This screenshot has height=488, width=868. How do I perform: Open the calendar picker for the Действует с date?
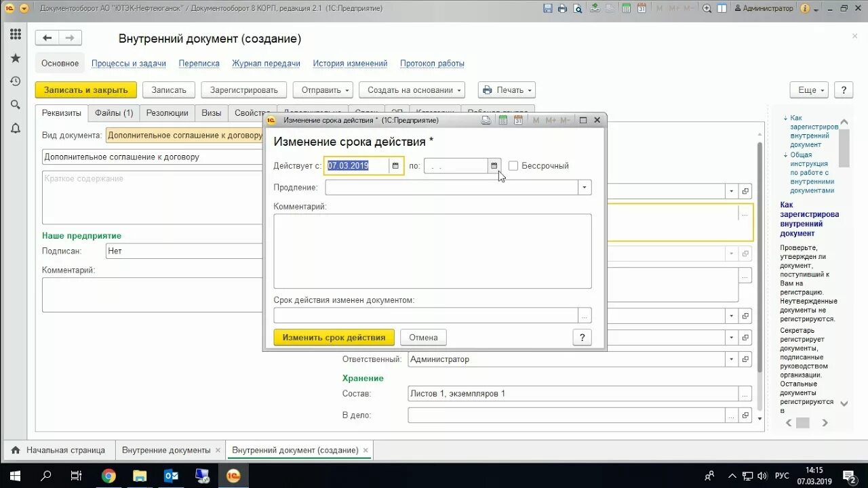[395, 165]
